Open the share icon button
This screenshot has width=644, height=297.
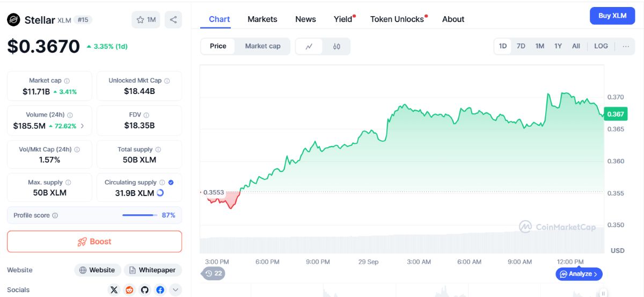173,20
